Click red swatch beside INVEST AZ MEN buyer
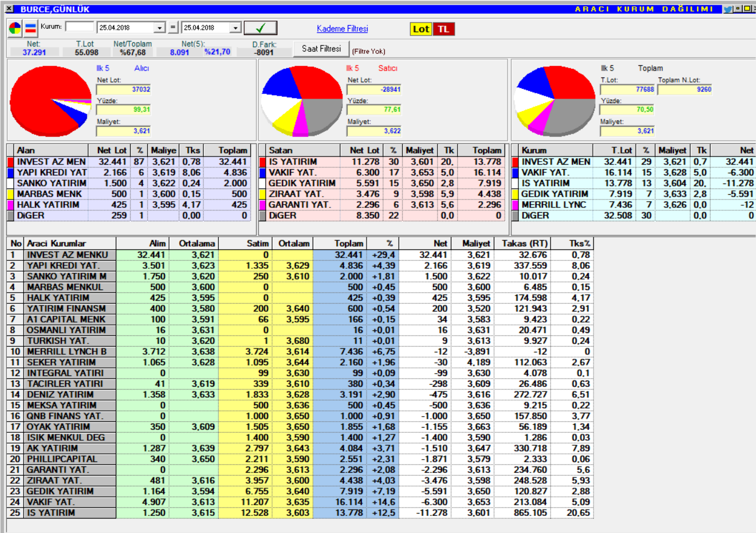 [x=10, y=162]
